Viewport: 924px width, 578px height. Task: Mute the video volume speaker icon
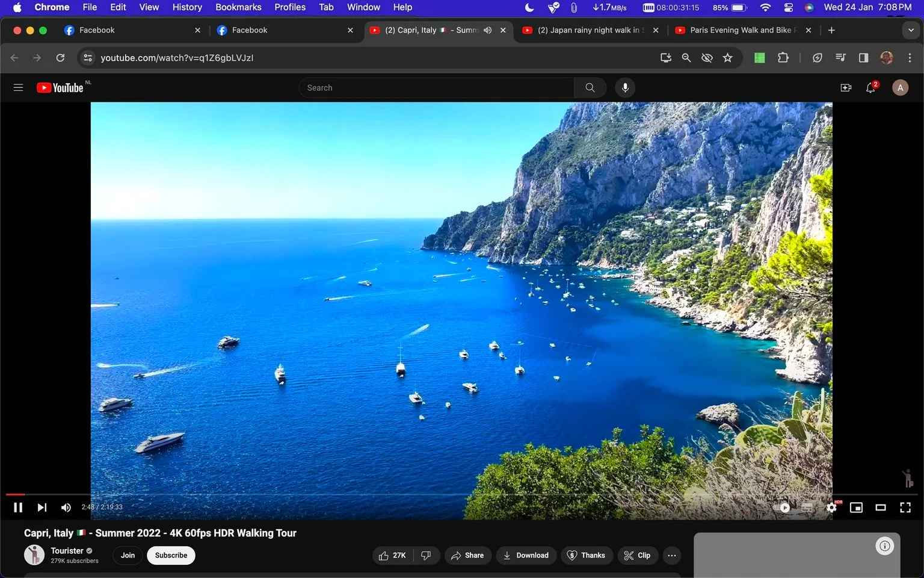pyautogui.click(x=66, y=508)
